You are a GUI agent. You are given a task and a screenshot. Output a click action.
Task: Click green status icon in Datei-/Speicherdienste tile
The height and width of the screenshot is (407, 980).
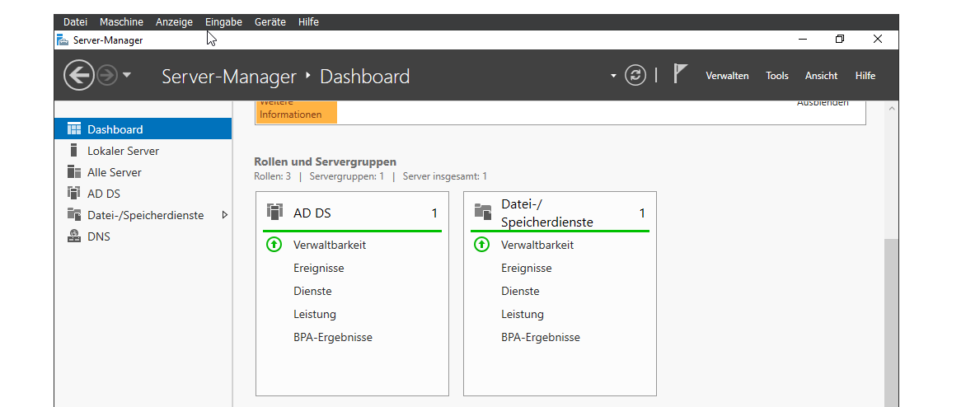point(481,245)
